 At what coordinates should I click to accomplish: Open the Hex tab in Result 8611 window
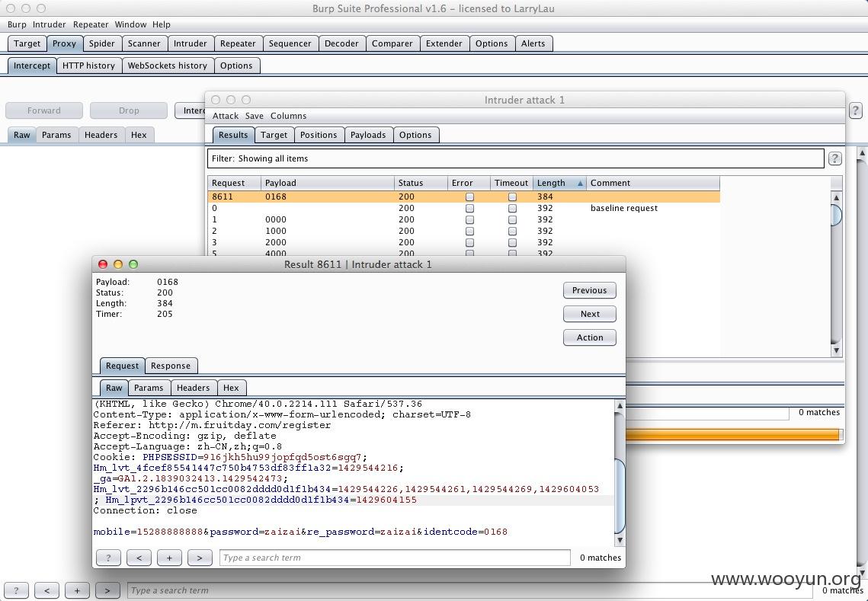tap(231, 388)
